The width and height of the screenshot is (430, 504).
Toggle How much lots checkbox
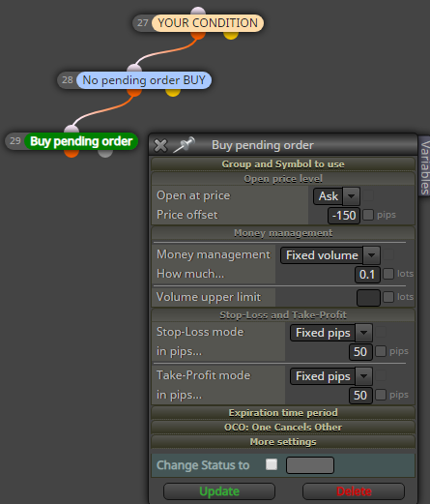click(x=388, y=274)
